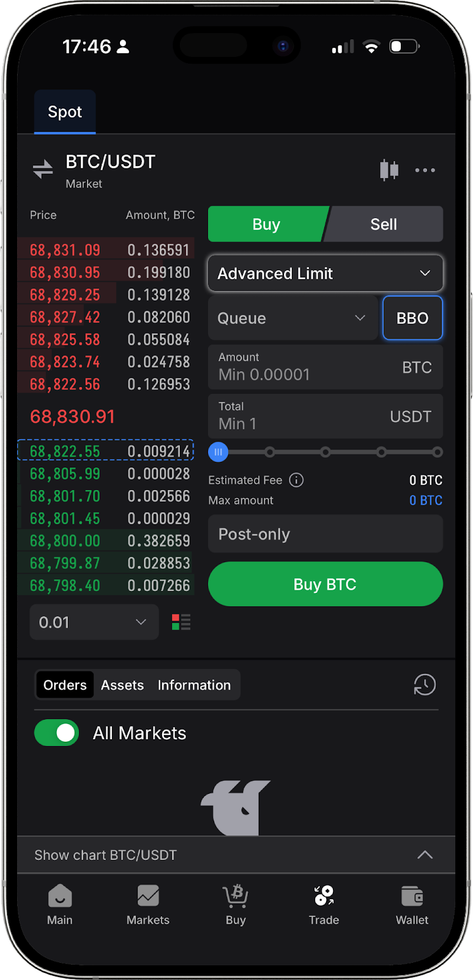The height and width of the screenshot is (980, 473).
Task: Enable the Post-only option
Action: pos(325,534)
